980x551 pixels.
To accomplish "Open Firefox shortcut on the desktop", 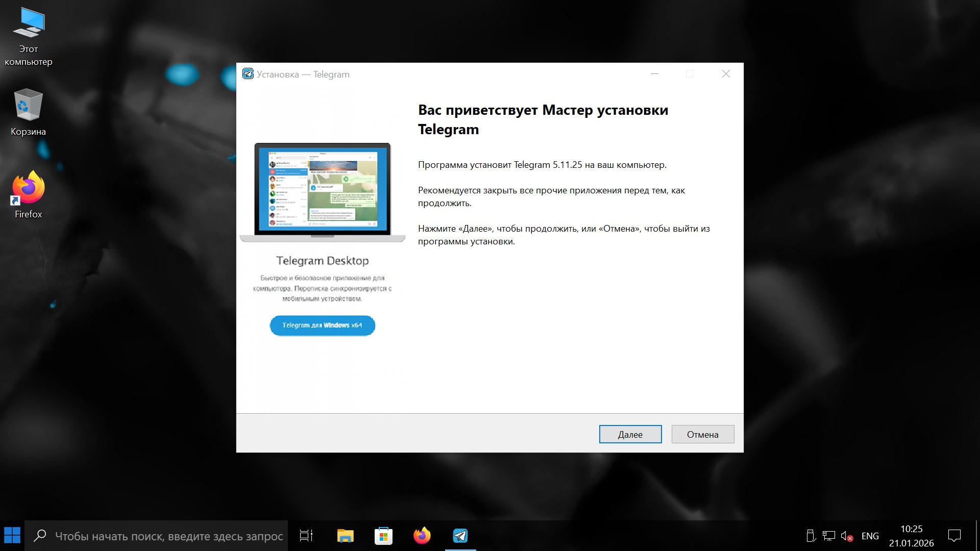I will click(29, 195).
